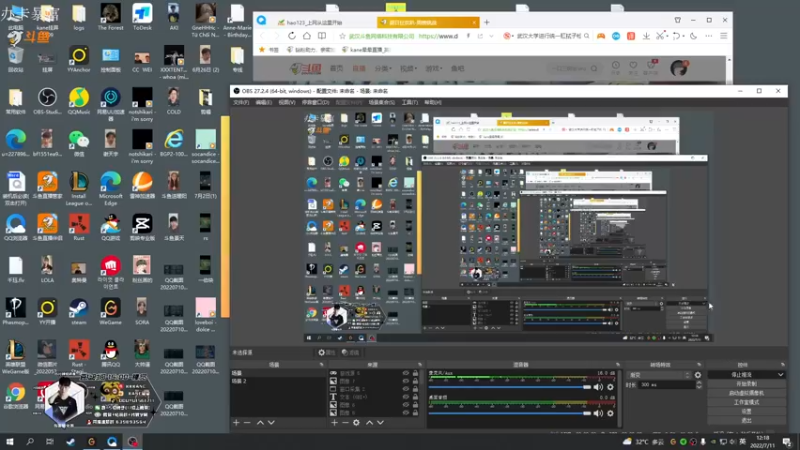Viewport: 800px width, 450px height.
Task: Open OBS settings button in controls
Action: click(x=746, y=411)
